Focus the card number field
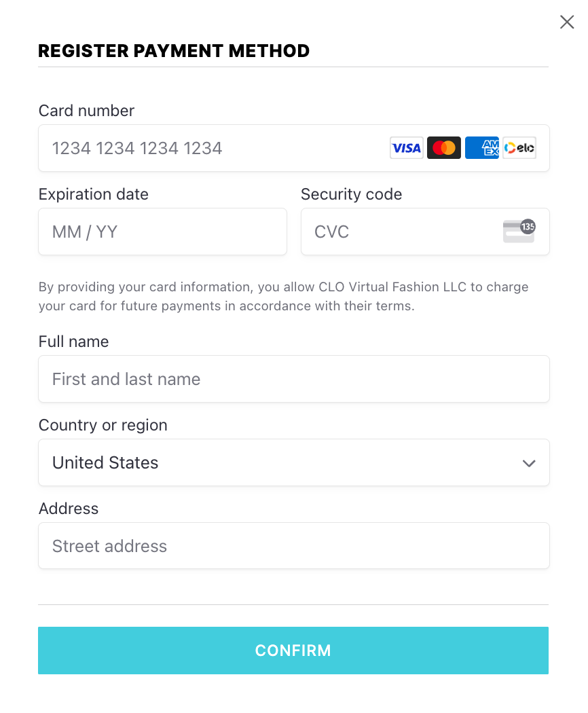The width and height of the screenshot is (588, 713). pos(294,148)
